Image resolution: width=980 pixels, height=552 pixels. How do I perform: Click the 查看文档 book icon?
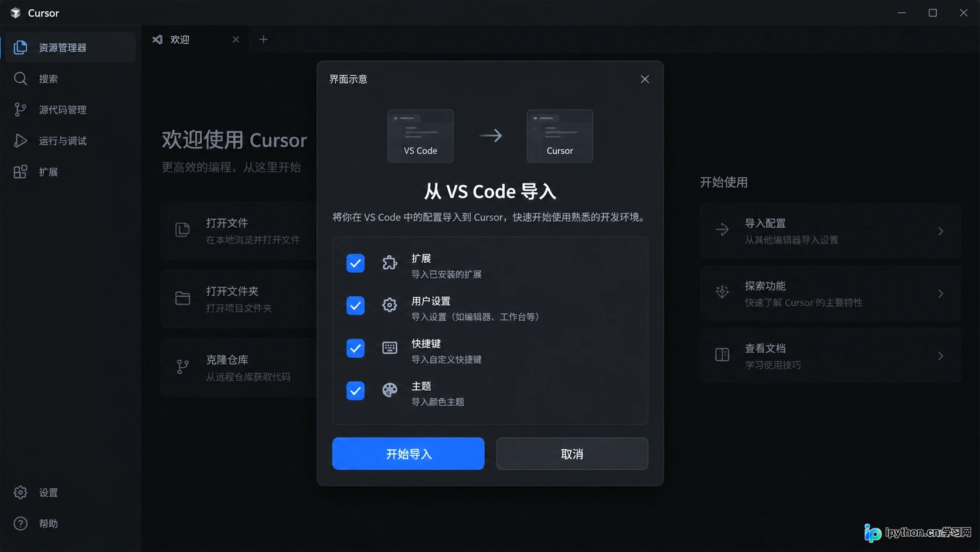coord(722,355)
